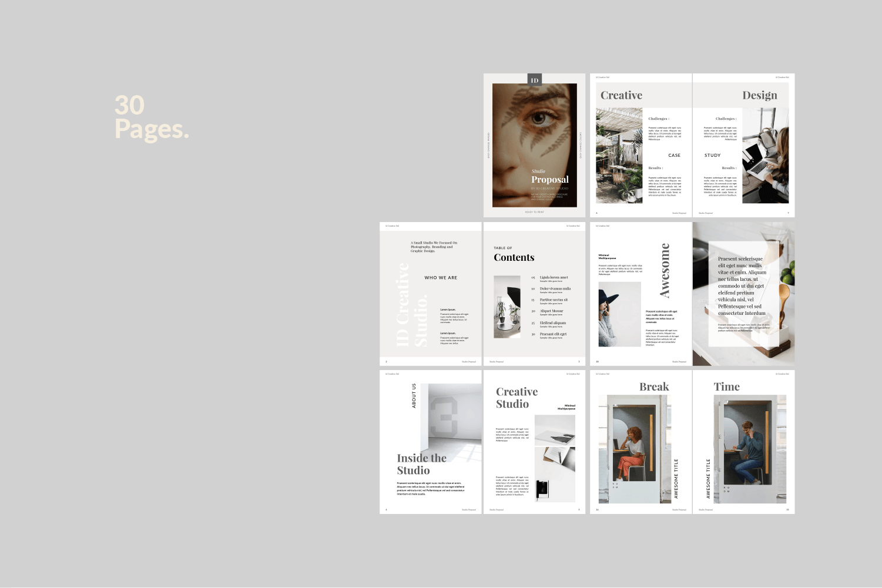Select the Studio Proposal cover page thumbnail
The image size is (882, 588).
(535, 145)
